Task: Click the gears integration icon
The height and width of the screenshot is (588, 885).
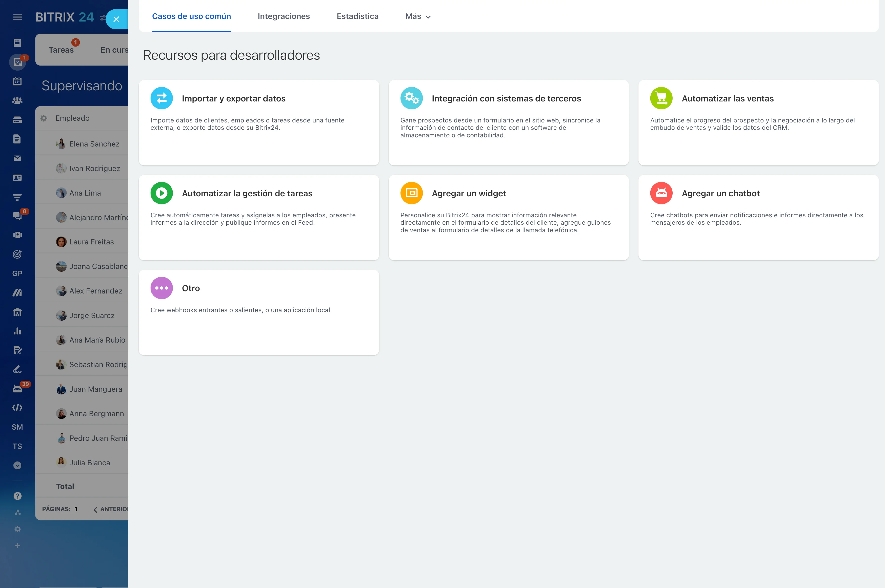Action: tap(411, 98)
